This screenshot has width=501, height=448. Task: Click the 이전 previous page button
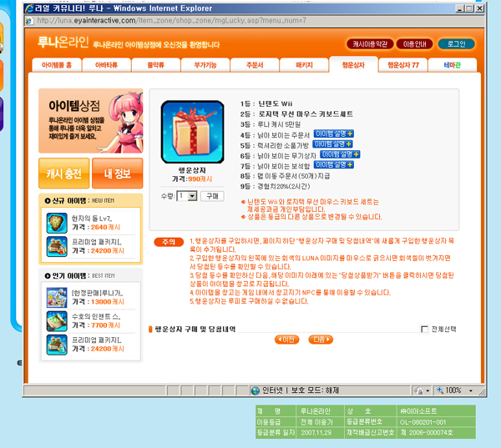pyautogui.click(x=287, y=340)
